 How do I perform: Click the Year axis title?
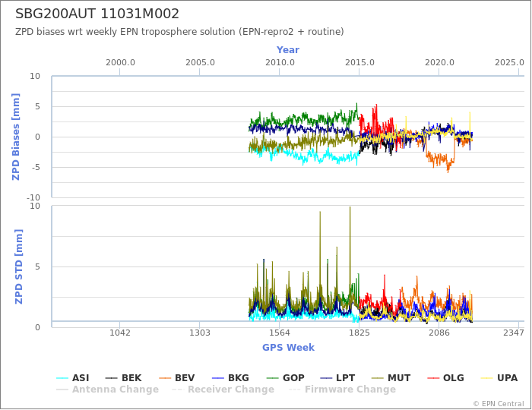tap(288, 50)
